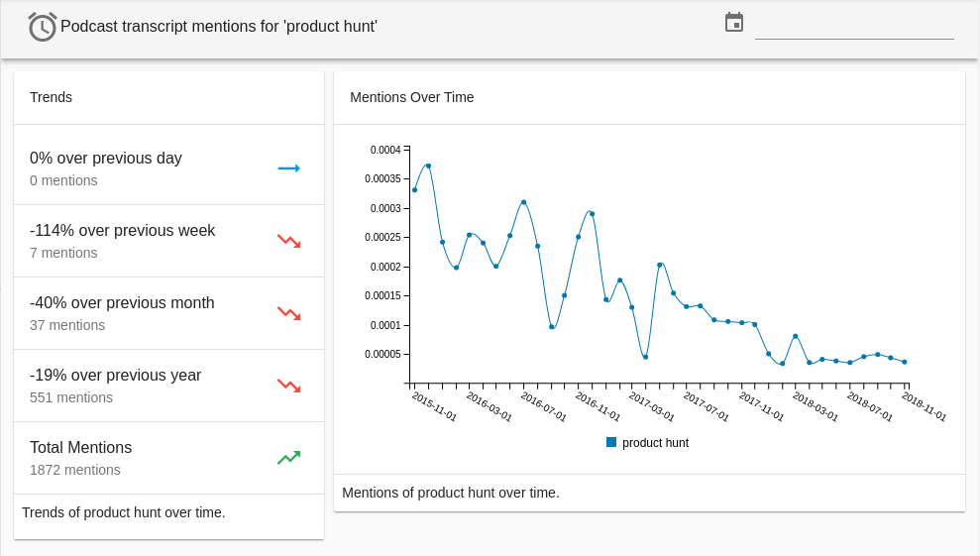Click the x-axis label 2017-07-01

pyautogui.click(x=707, y=406)
